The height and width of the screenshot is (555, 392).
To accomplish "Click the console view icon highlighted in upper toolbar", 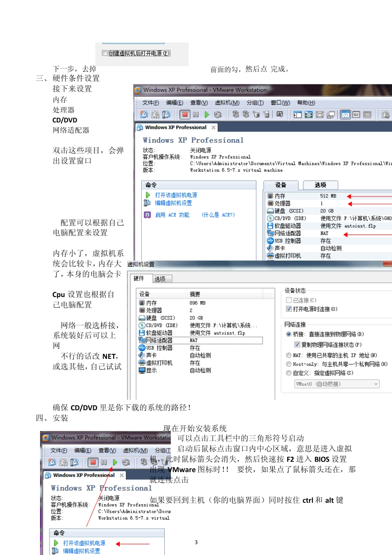I will (345, 114).
